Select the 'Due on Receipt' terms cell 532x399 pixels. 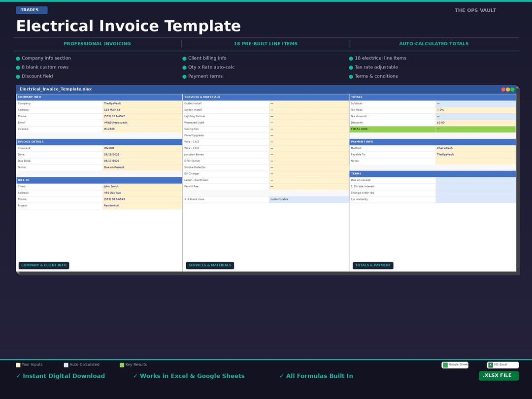click(142, 167)
